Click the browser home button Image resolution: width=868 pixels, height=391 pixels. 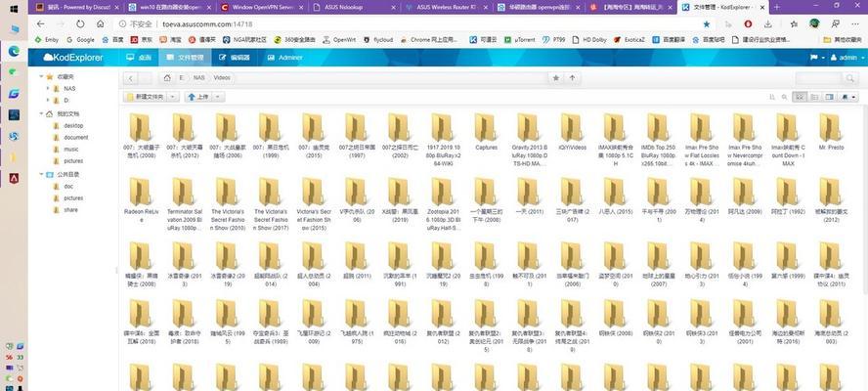point(101,24)
